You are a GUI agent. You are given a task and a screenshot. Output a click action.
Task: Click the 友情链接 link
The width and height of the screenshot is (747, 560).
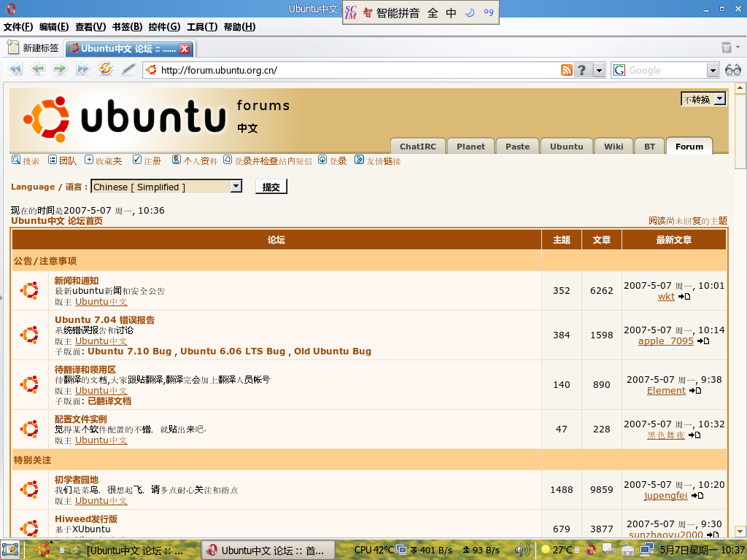[x=384, y=161]
